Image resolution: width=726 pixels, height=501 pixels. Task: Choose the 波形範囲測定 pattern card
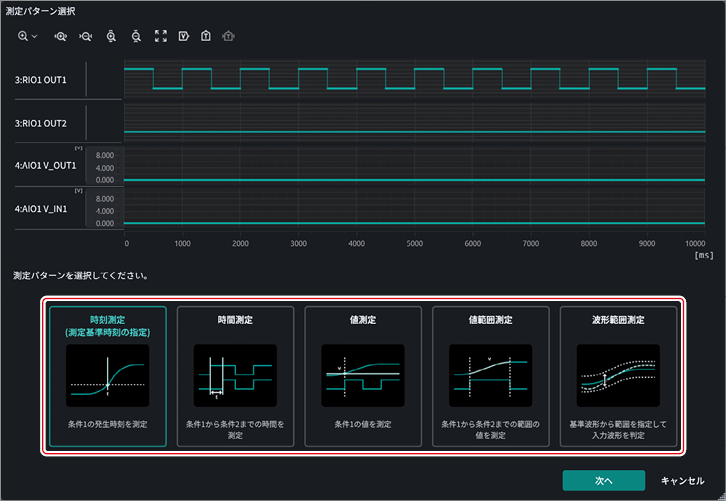click(618, 376)
